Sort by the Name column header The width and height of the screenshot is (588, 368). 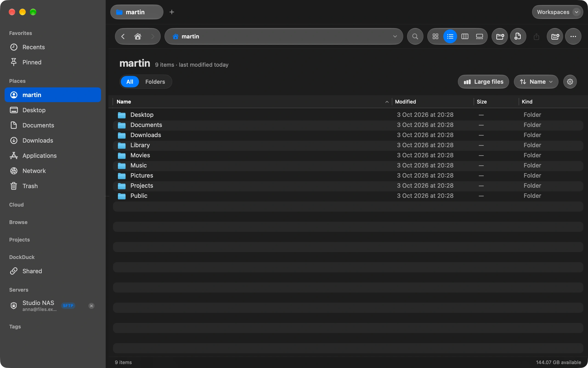(252, 102)
